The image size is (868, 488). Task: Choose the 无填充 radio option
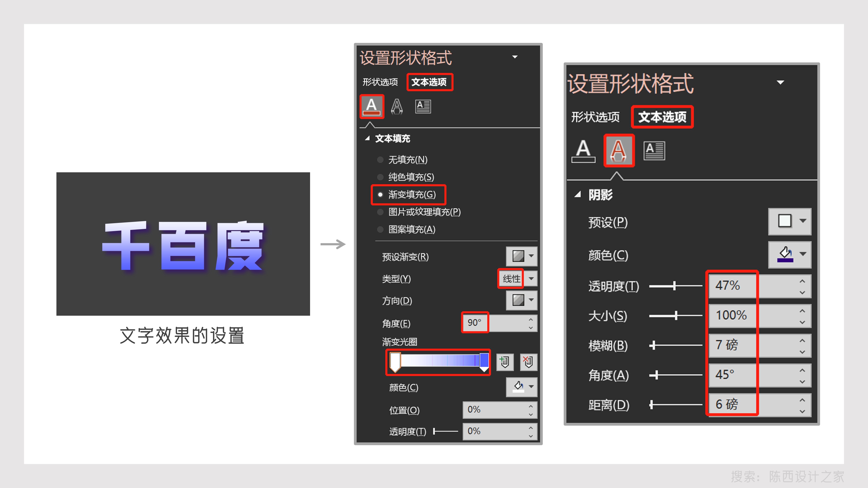[380, 160]
